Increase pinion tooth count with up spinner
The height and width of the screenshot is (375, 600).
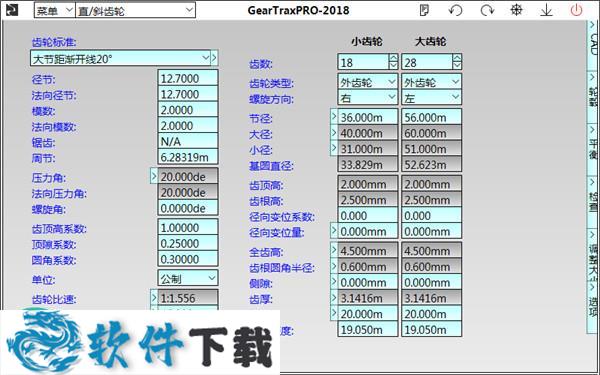tap(393, 58)
